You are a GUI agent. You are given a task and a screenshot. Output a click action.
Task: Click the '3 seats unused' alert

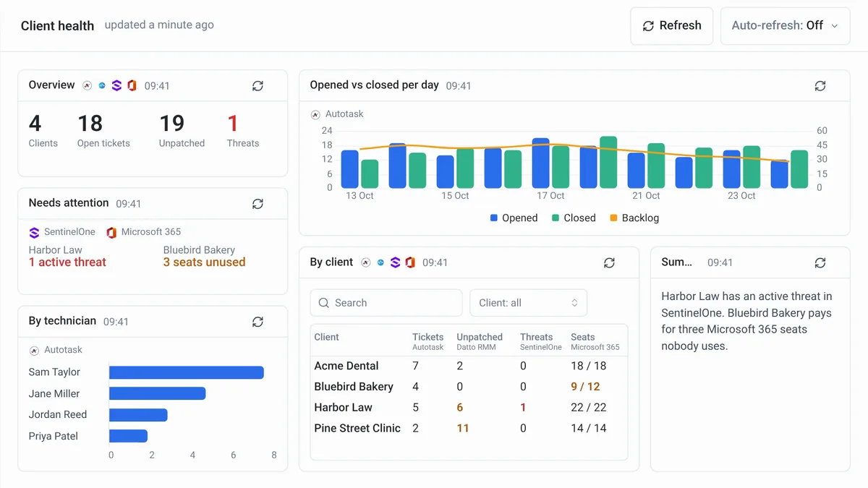(204, 262)
